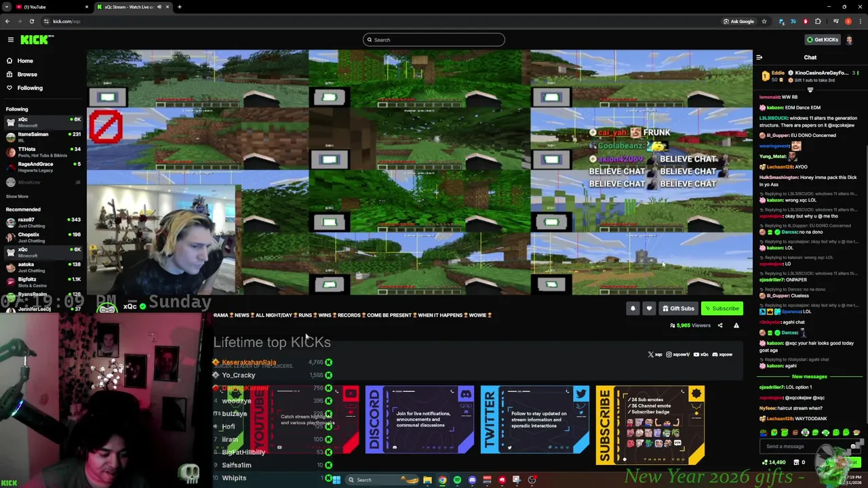Click Windows Start button on taskbar
Viewport: 868px width, 488px height.
(x=336, y=480)
